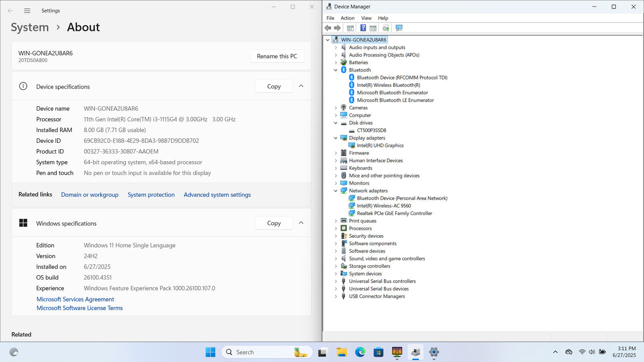
Task: Open File Explorer from the taskbar
Action: tap(342, 352)
